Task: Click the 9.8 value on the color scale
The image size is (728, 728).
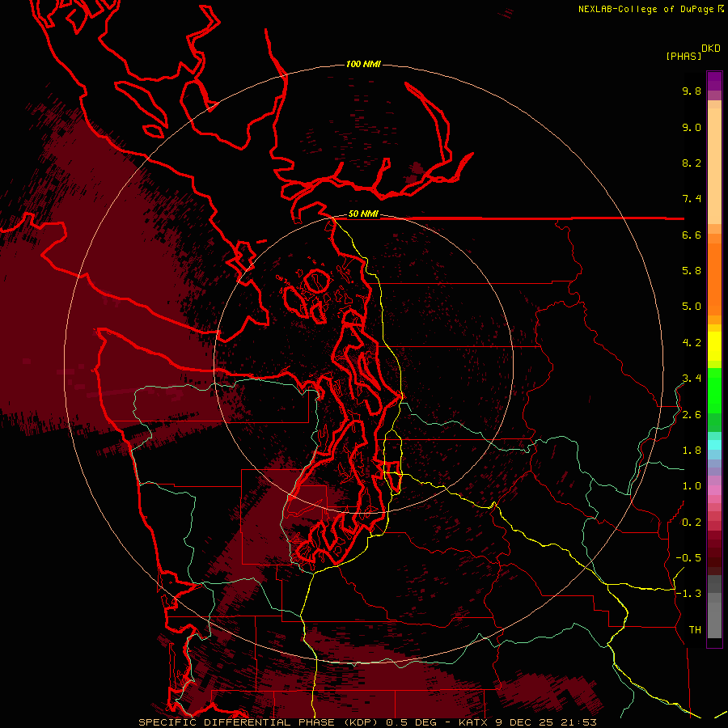Action: (692, 91)
